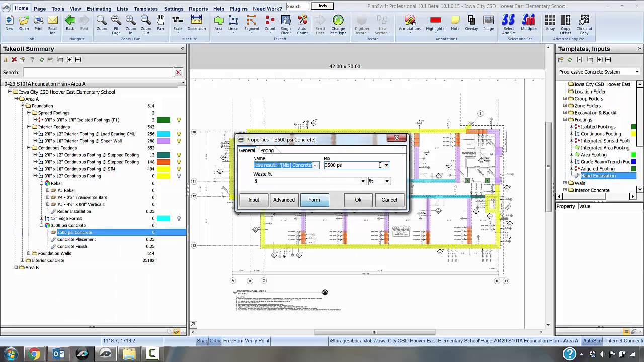This screenshot has width=644, height=362.
Task: Collapse the Spread Footings tree folder
Action: click(x=29, y=113)
